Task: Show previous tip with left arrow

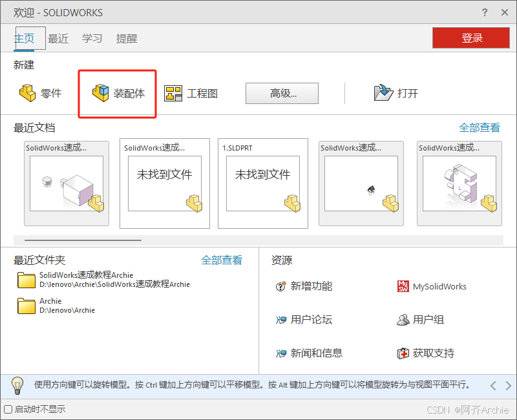Action: (493, 385)
